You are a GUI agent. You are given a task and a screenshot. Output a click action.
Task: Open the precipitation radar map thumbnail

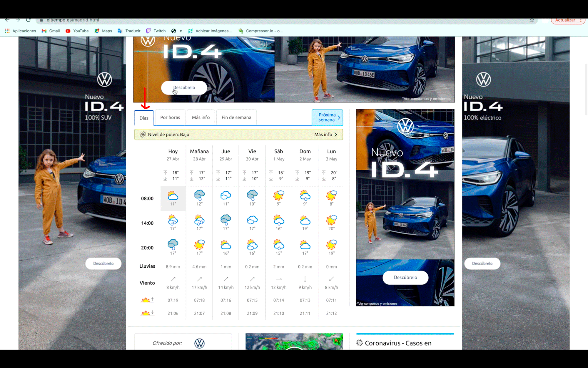294,342
